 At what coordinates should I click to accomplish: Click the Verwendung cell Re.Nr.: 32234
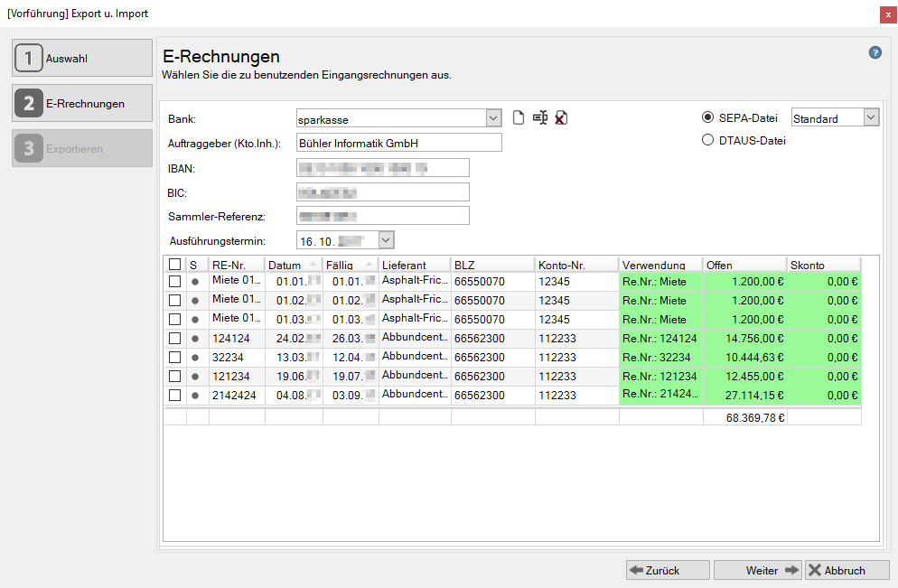(x=661, y=358)
